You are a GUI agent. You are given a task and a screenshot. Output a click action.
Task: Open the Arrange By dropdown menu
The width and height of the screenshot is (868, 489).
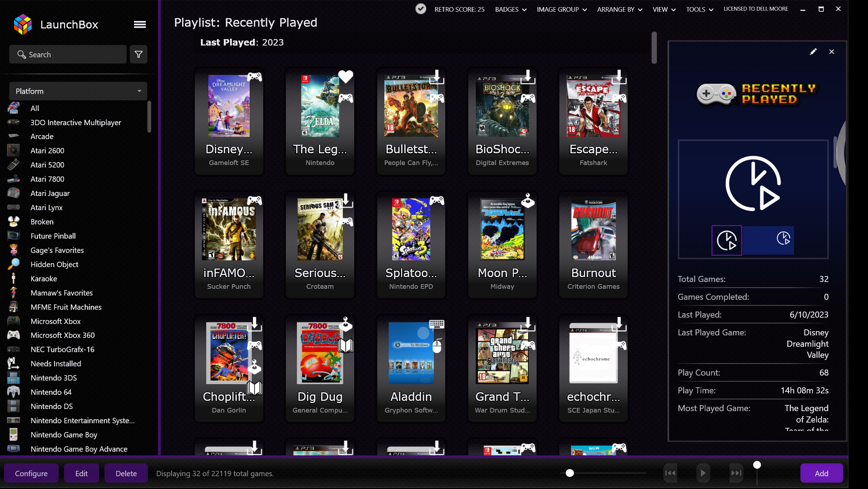click(619, 9)
